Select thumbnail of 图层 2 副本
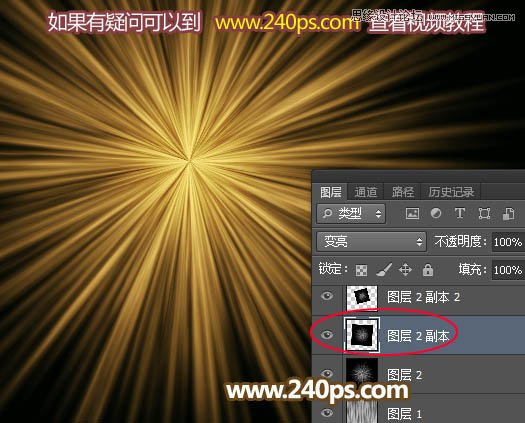The image size is (525, 423). (362, 335)
